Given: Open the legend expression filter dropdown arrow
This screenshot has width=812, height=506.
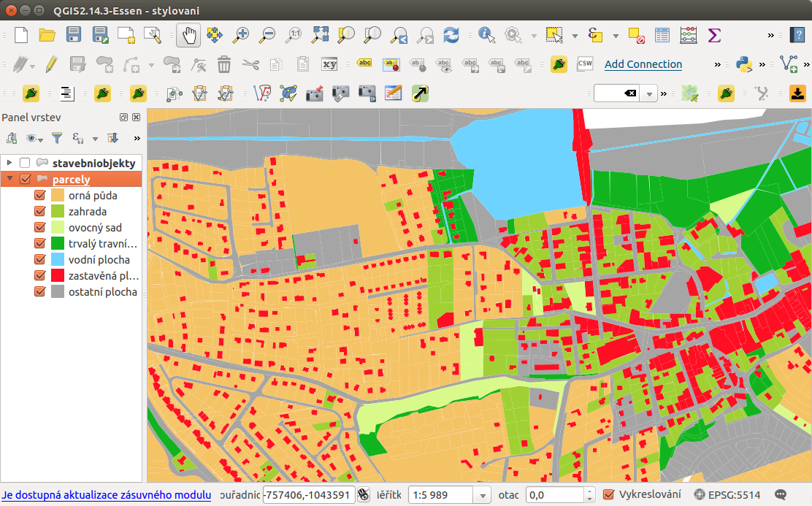Looking at the screenshot, I should point(95,139).
